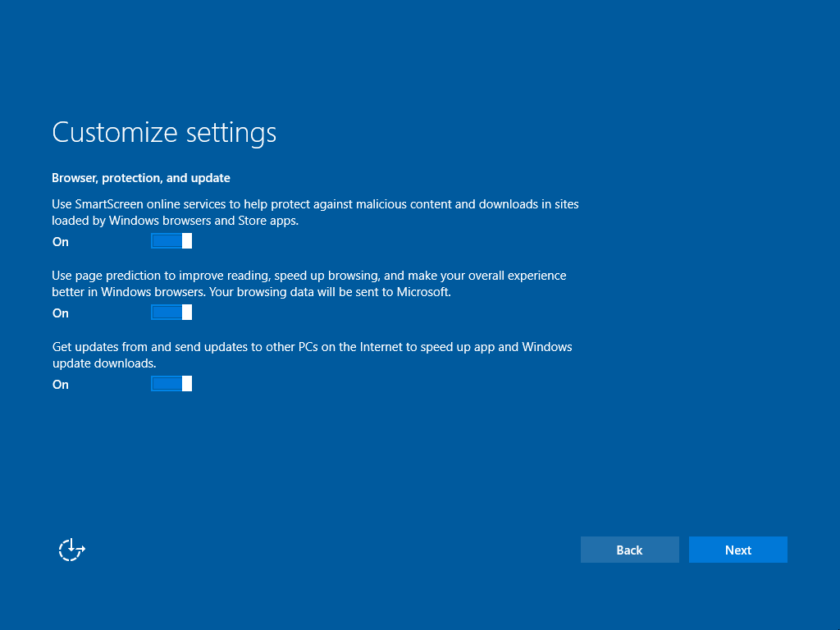840x630 pixels.
Task: Click the 'Customize settings' heading
Action: 164,132
